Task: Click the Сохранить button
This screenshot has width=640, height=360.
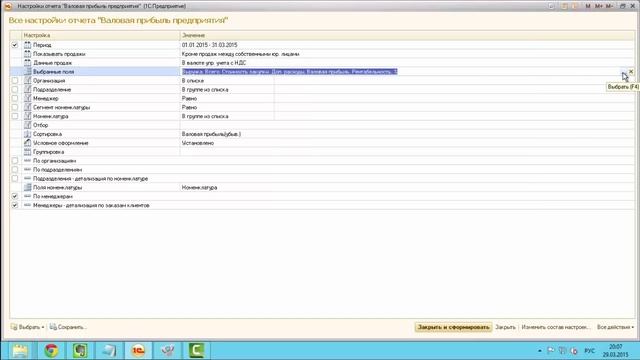Action: tap(68, 327)
